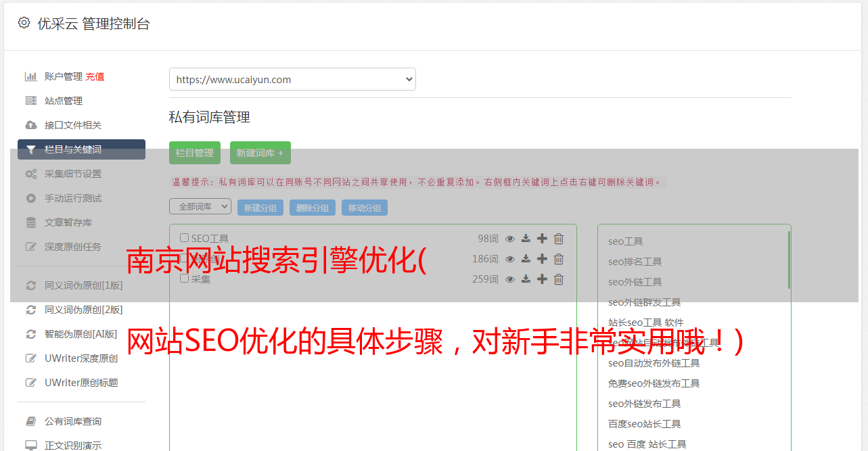This screenshot has height=451, width=868.
Task: Delete the SEO工具 library with its trash icon
Action: pyautogui.click(x=559, y=239)
